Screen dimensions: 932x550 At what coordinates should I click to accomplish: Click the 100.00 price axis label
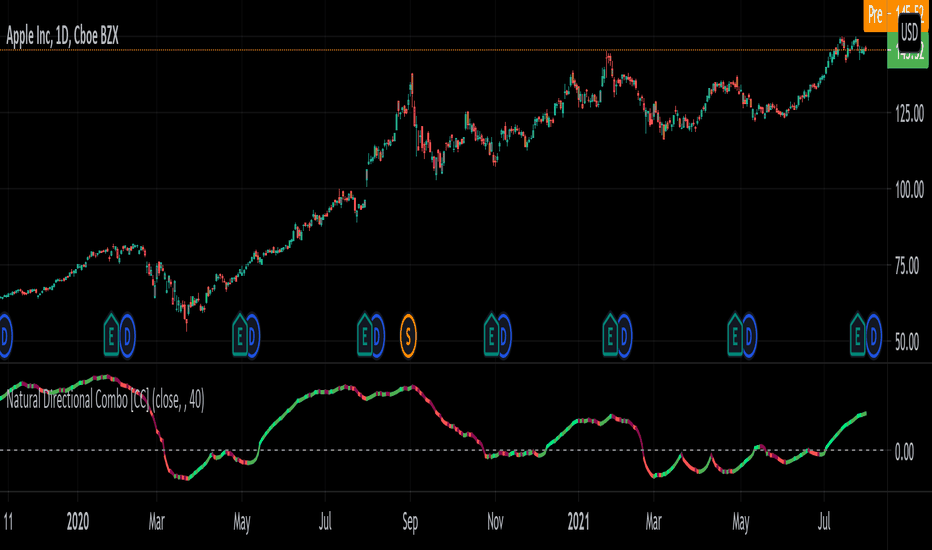pyautogui.click(x=909, y=190)
